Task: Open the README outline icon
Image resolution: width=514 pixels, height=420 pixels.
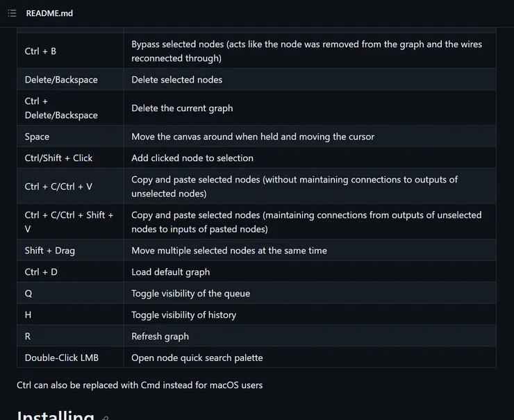Action: (12, 13)
